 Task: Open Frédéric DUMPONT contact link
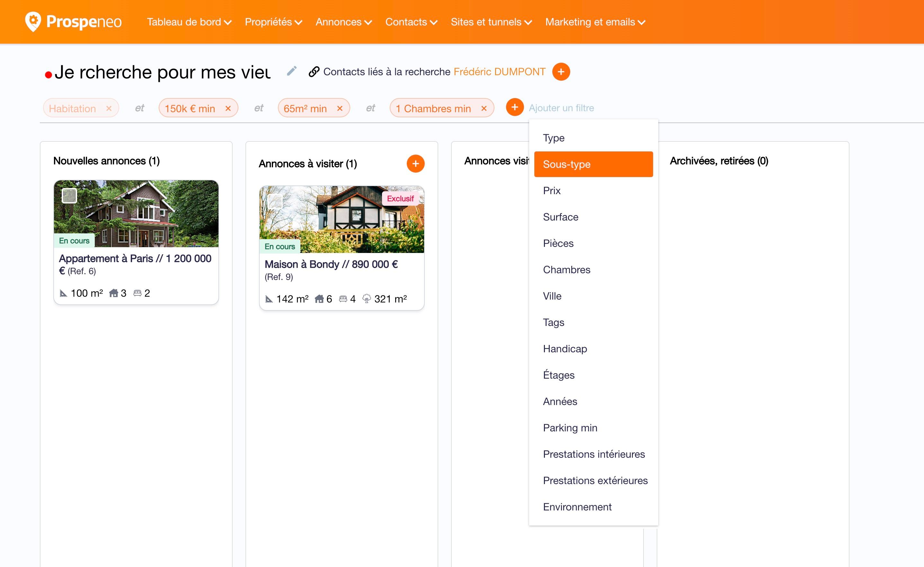click(x=499, y=72)
